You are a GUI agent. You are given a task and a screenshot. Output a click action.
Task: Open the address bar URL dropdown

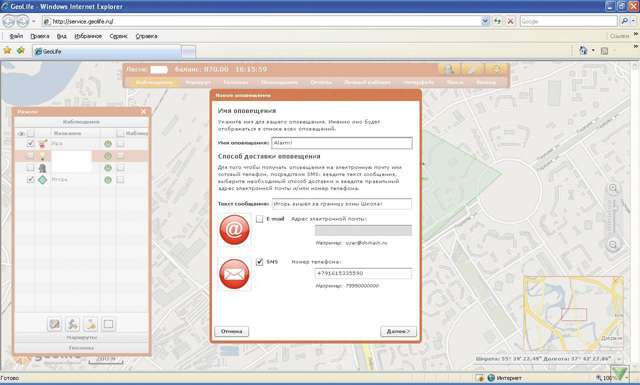click(485, 21)
